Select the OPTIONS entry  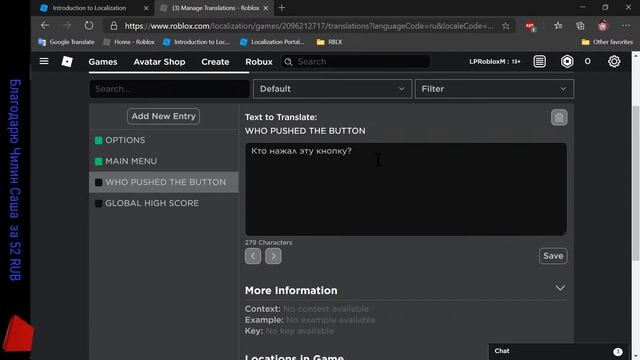[164, 140]
